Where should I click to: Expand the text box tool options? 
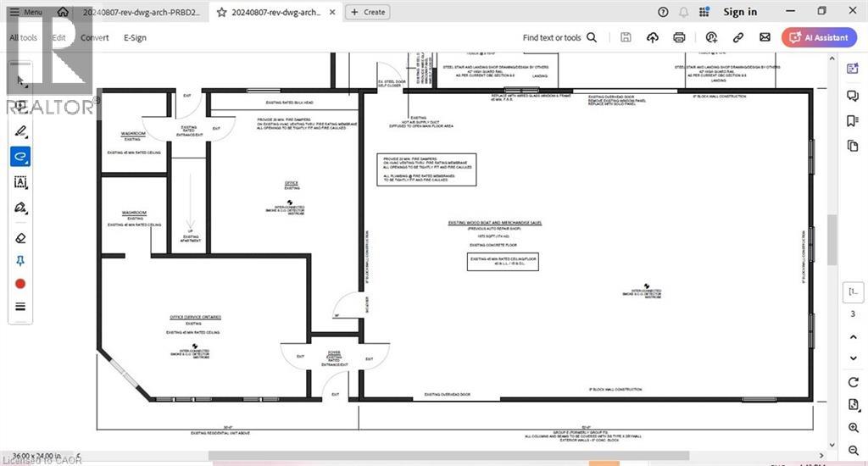pos(21,182)
